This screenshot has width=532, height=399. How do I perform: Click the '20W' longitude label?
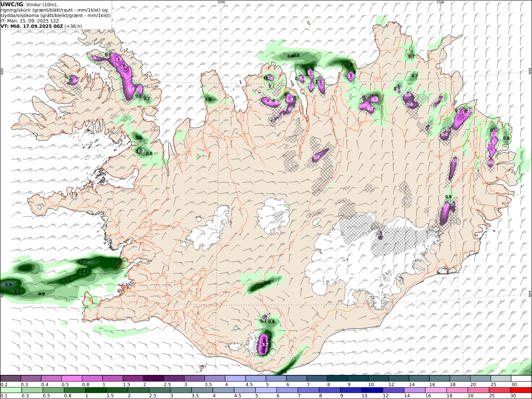pos(221,2)
